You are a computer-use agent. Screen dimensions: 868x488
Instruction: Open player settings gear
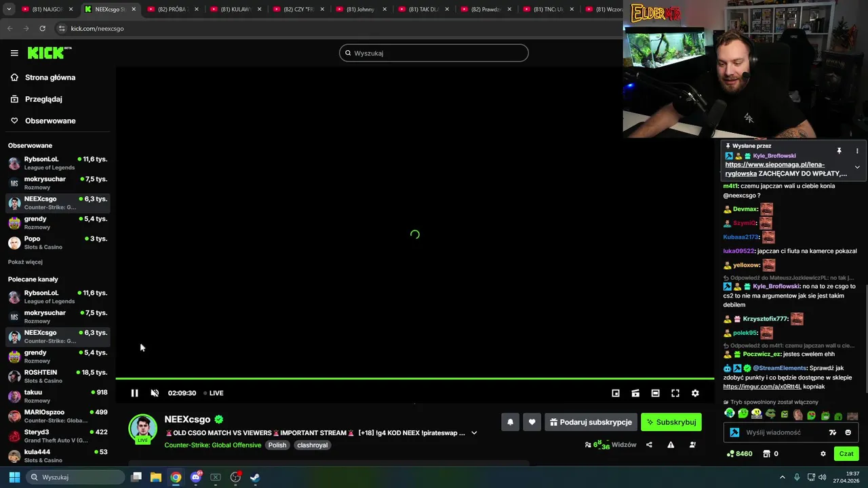(695, 393)
